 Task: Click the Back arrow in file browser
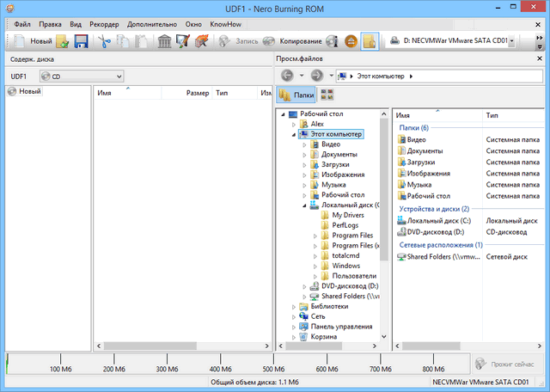[287, 76]
